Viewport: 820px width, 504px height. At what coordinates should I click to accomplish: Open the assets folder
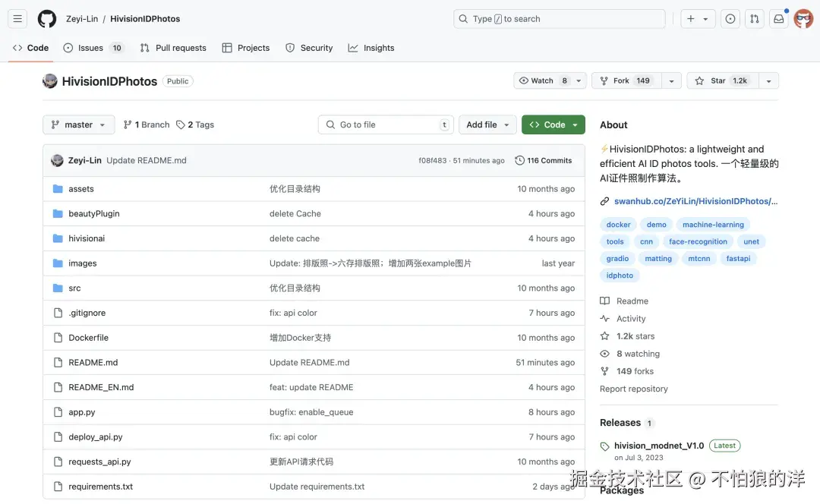(81, 189)
